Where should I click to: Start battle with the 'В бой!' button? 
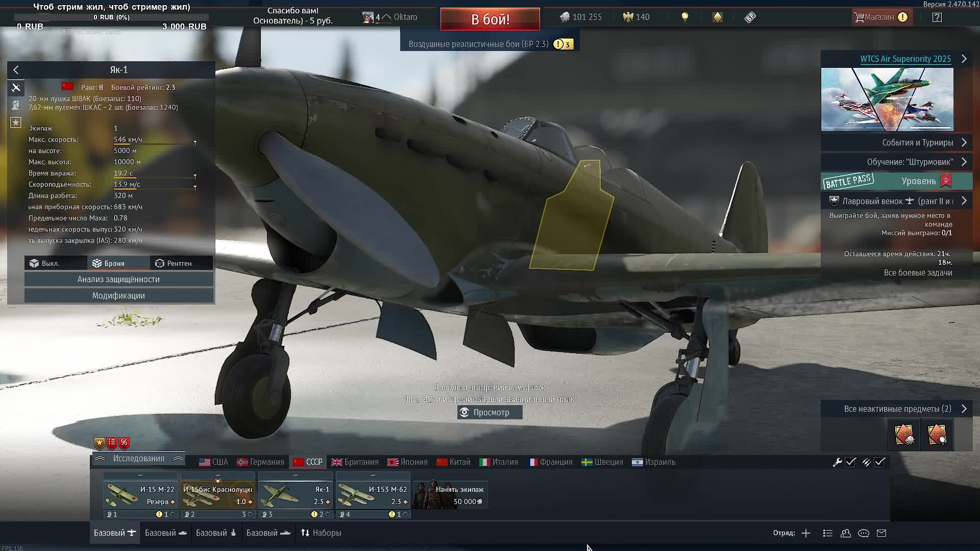click(x=490, y=19)
